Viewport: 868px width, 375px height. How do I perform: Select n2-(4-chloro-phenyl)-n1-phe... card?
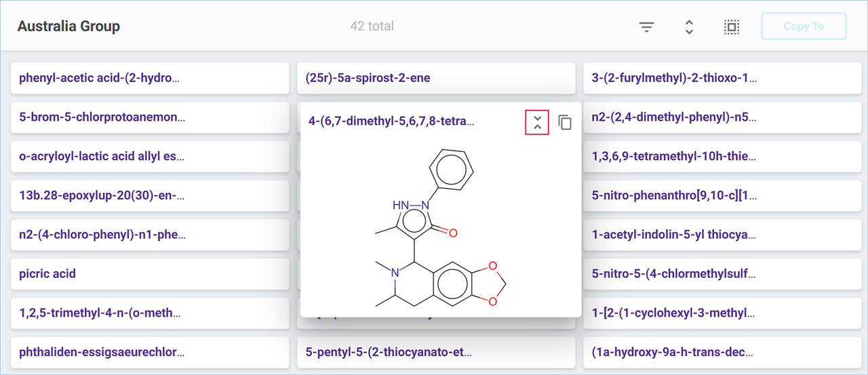(150, 235)
